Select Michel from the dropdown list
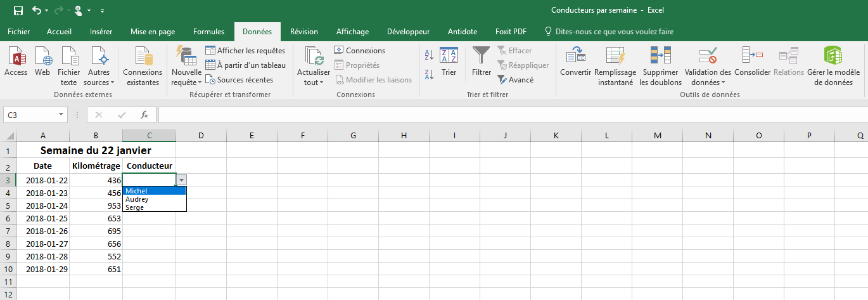Viewport: 868px width, 300px height. click(x=155, y=191)
